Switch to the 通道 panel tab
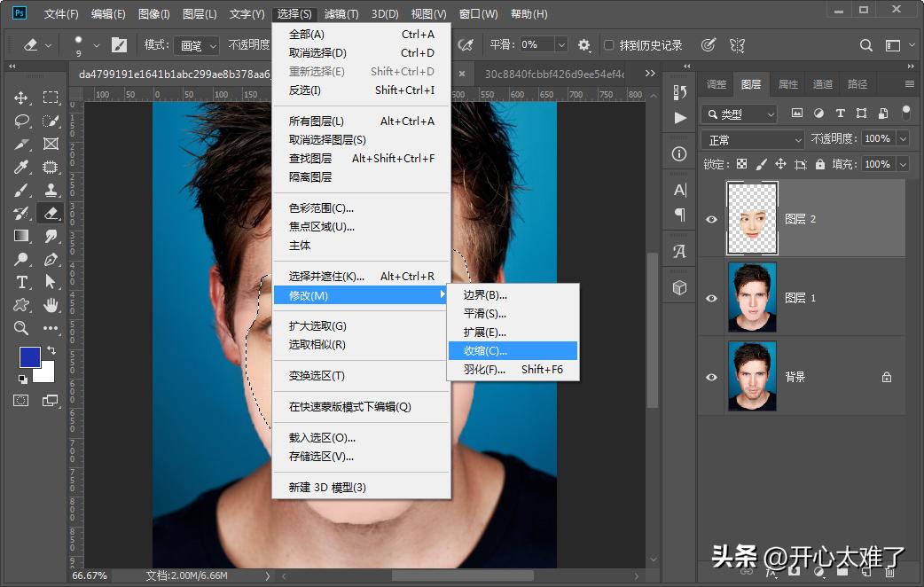The width and height of the screenshot is (924, 587). tap(821, 83)
